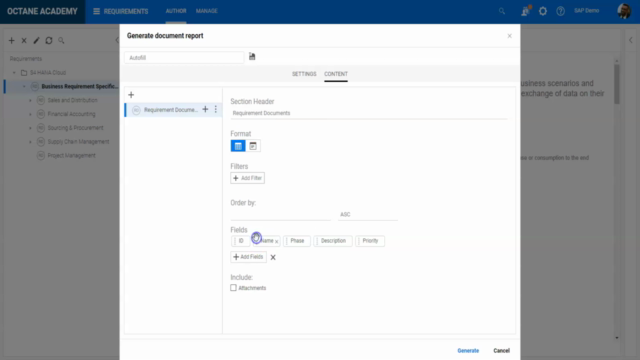
Task: Expand the S4 HANA Cloud folder
Action: 14,73
